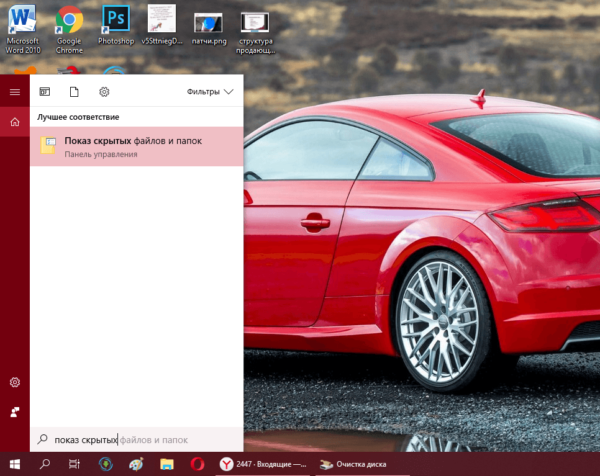Open the v5SttniegD image file

162,25
